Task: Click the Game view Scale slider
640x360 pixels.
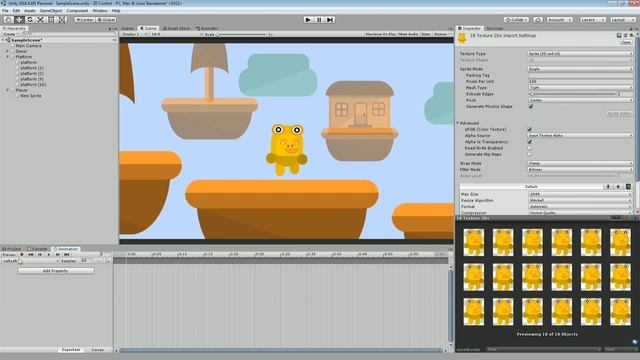Action: (x=243, y=35)
